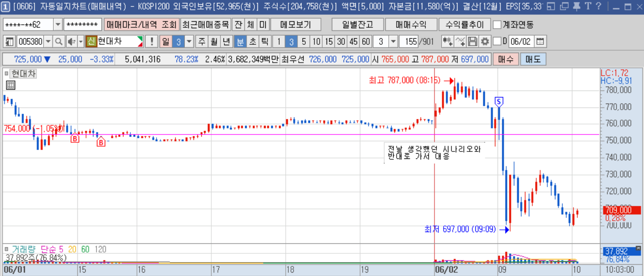Click the add candlestick chart icon

click(x=447, y=42)
